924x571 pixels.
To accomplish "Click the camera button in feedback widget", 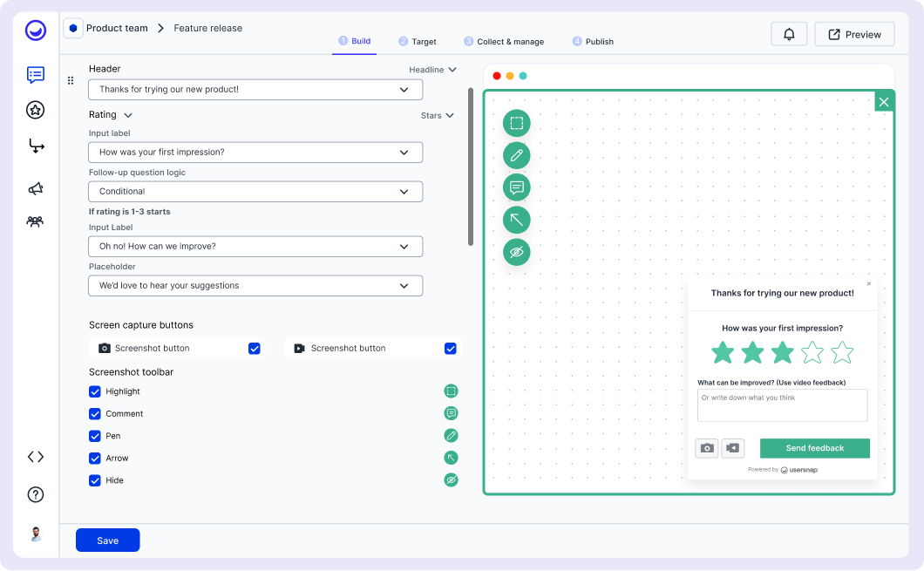I will [x=707, y=448].
